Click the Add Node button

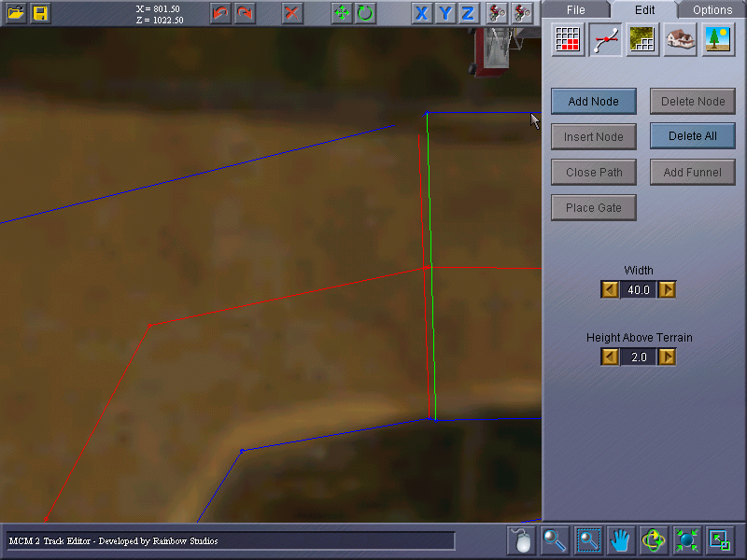594,101
